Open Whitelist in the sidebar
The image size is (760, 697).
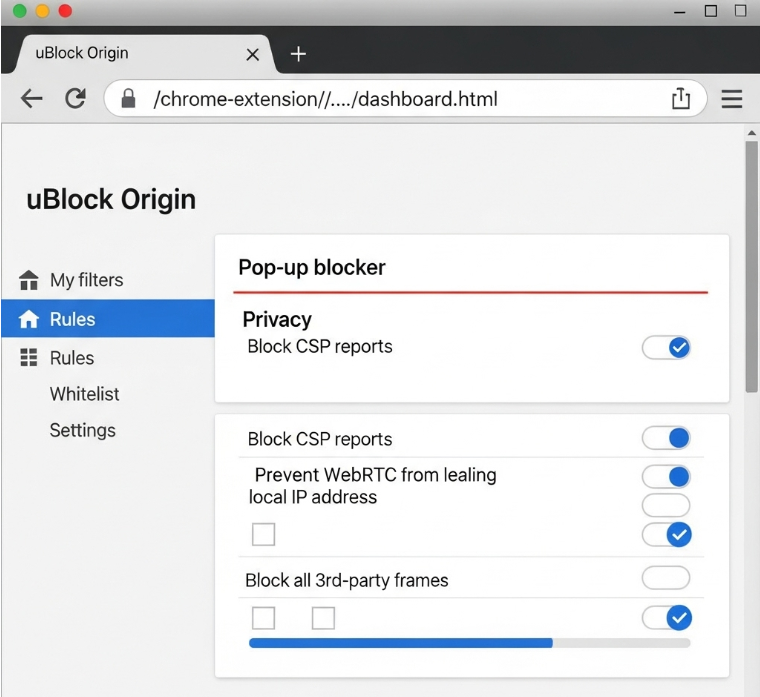click(x=84, y=394)
